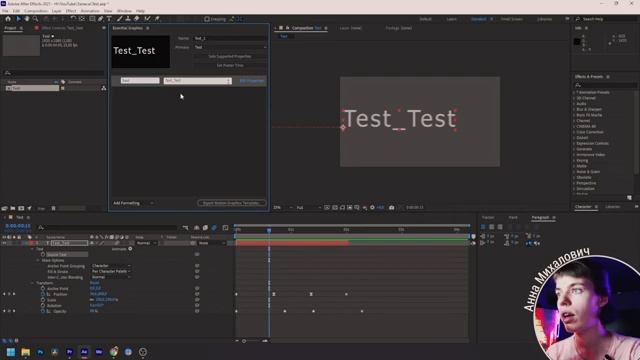Open the Layer menu

[56, 11]
